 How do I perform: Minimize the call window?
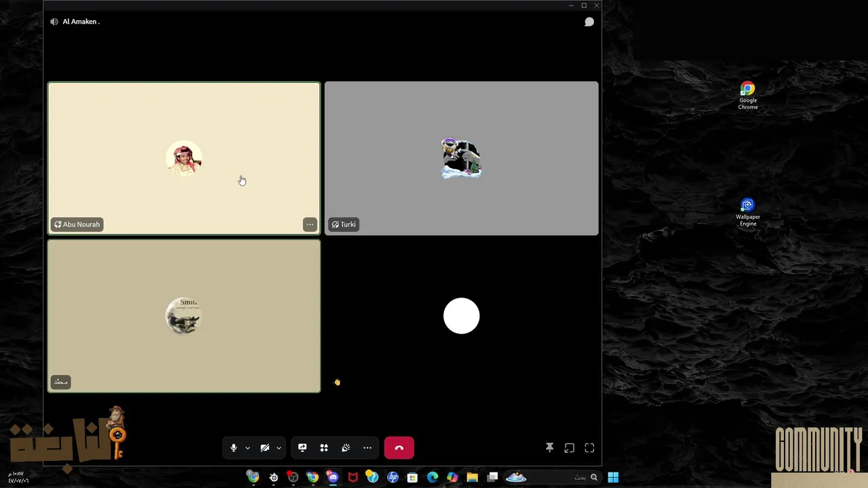571,5
